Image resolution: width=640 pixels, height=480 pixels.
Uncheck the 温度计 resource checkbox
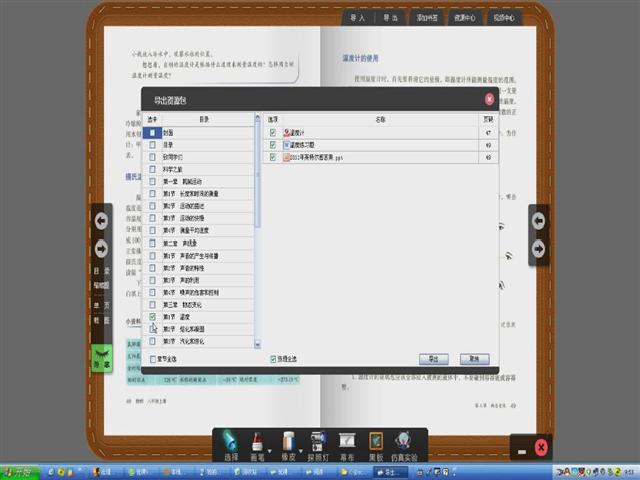(273, 132)
